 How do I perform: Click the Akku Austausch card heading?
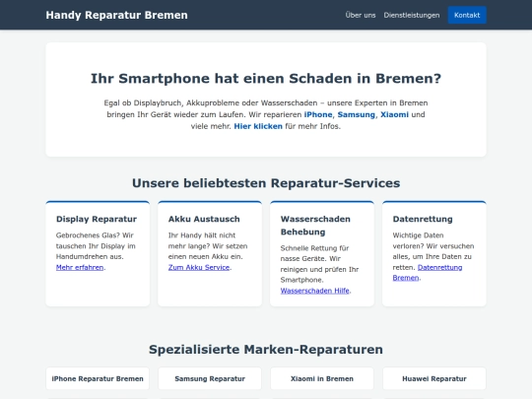(204, 219)
